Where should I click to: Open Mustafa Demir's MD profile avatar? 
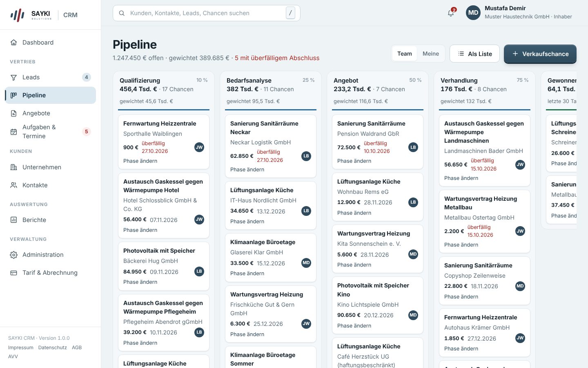(473, 13)
